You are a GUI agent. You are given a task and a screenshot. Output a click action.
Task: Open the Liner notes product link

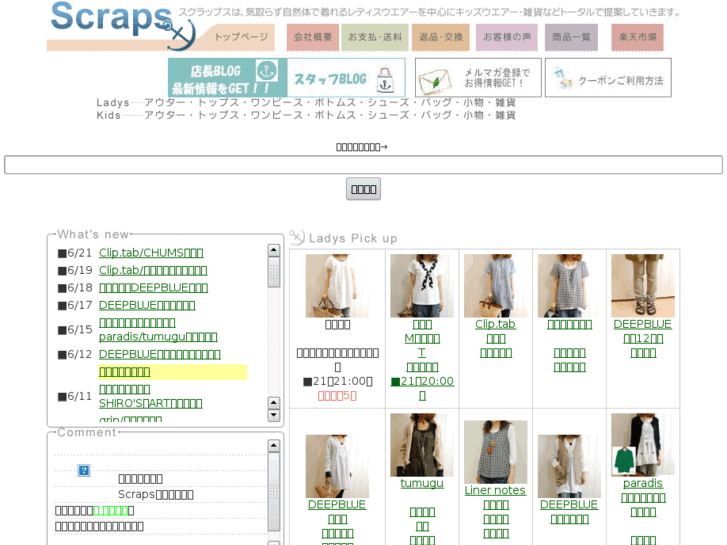pos(495,490)
